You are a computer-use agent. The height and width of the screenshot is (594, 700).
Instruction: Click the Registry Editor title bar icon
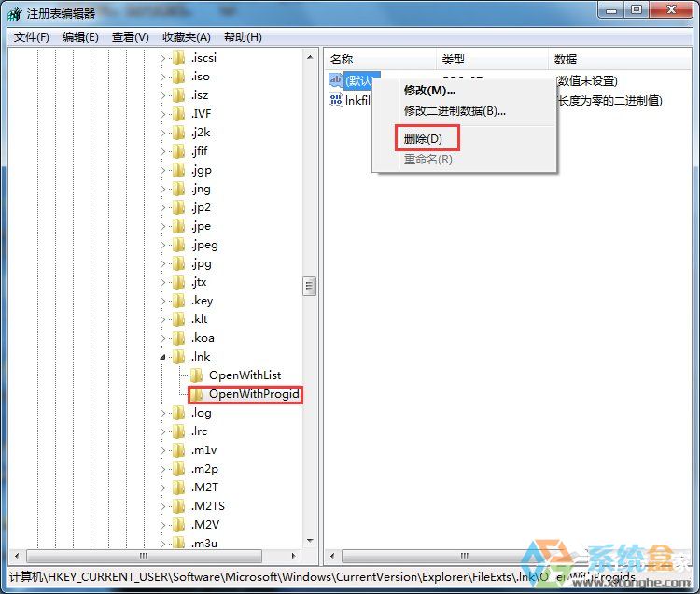pos(15,11)
